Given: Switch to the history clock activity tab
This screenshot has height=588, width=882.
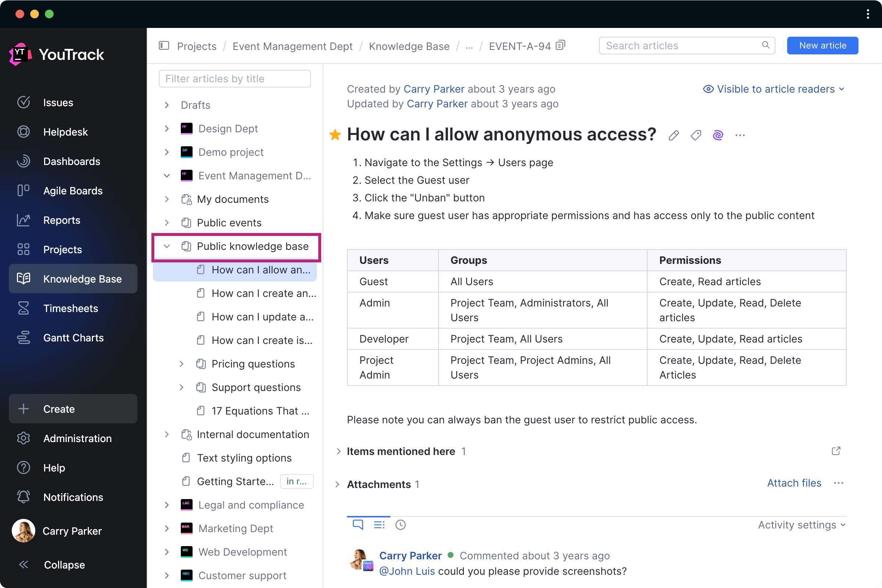Looking at the screenshot, I should coord(401,525).
